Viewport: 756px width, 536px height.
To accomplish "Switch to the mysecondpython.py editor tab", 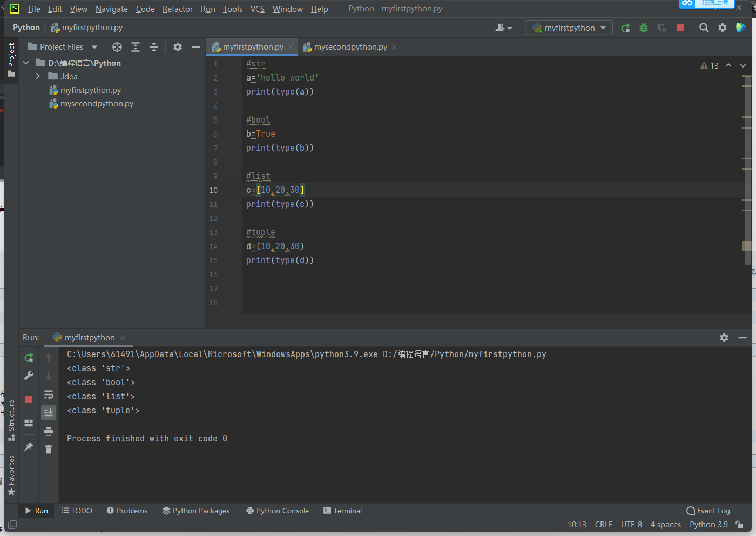I will point(350,47).
